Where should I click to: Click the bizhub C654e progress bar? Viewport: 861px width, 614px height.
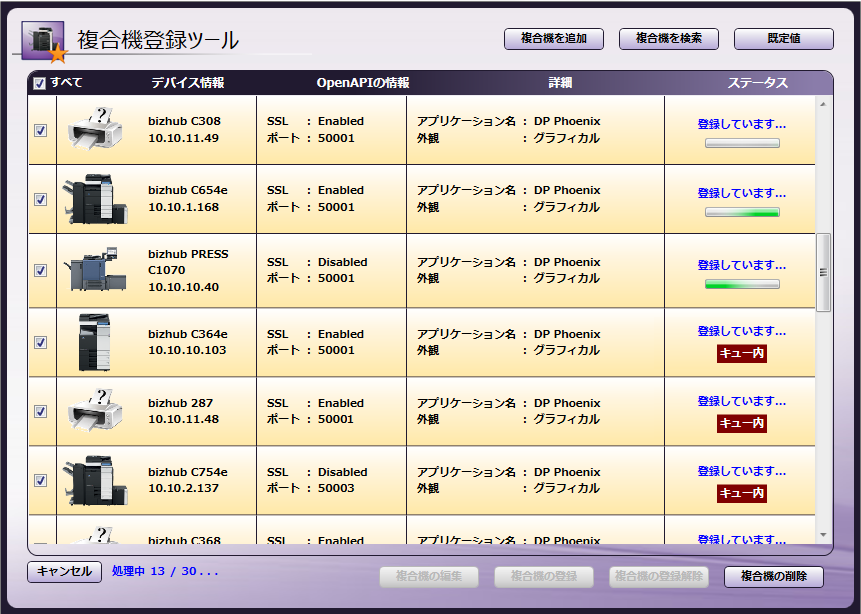tap(742, 213)
